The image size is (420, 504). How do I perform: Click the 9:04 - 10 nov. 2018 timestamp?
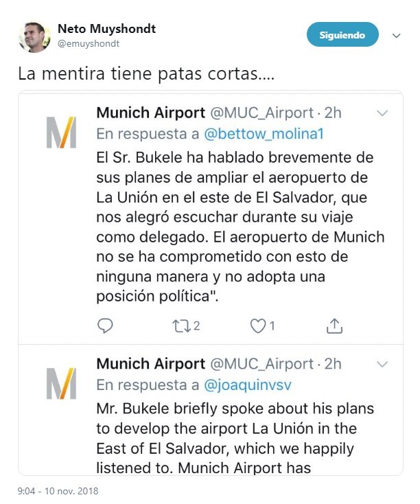pyautogui.click(x=59, y=490)
